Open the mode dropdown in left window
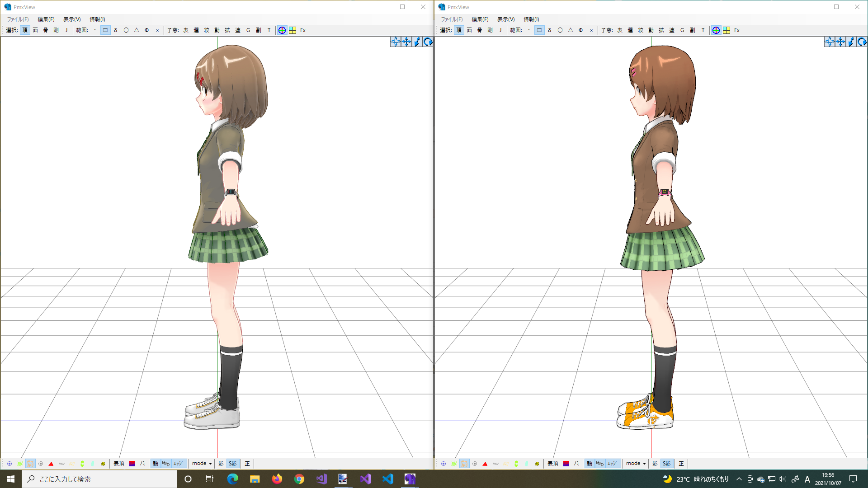868x488 pixels. click(202, 464)
